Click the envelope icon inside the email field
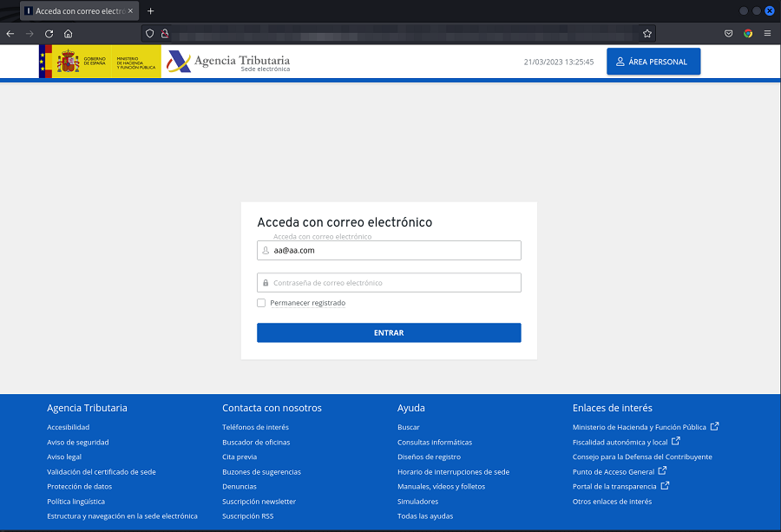The height and width of the screenshot is (532, 781). click(265, 250)
